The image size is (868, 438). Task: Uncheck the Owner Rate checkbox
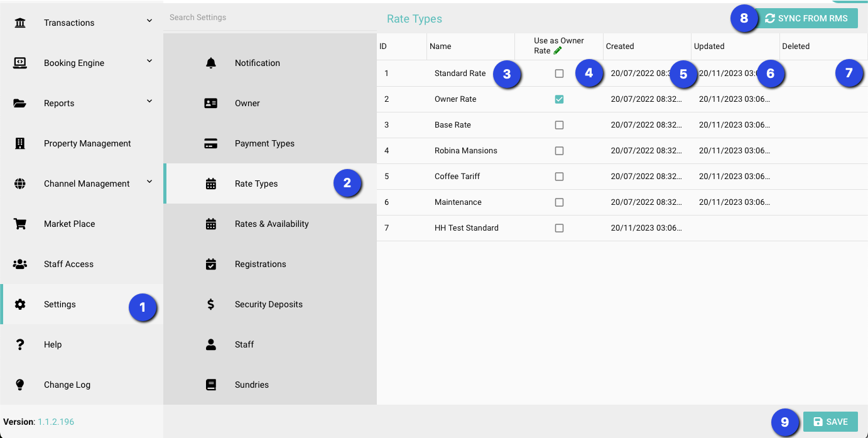pyautogui.click(x=559, y=99)
